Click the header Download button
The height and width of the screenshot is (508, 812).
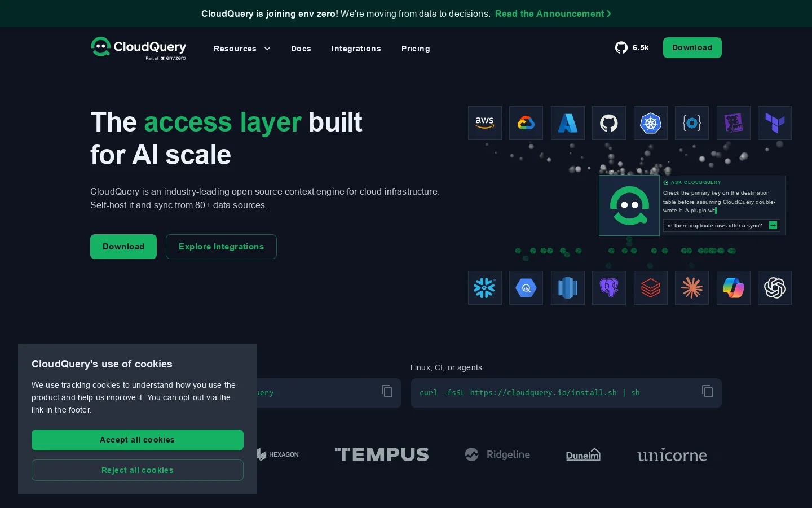(692, 47)
